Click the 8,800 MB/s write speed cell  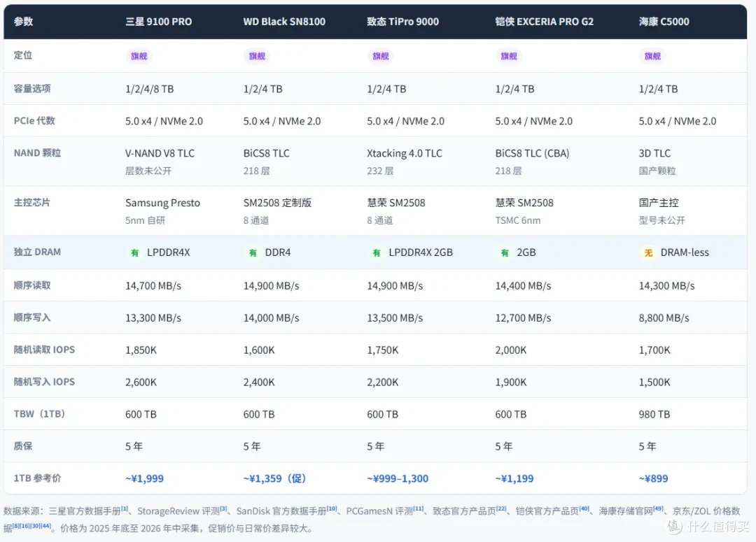[x=664, y=318]
